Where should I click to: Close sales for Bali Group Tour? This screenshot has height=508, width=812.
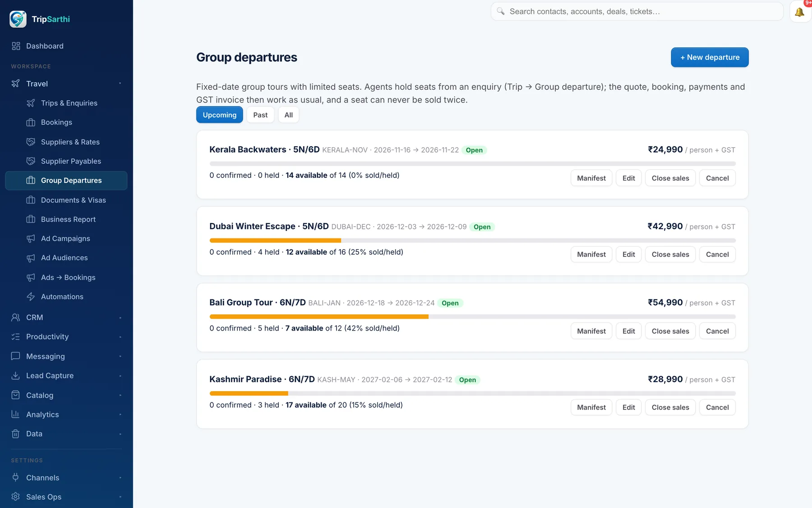point(670,331)
